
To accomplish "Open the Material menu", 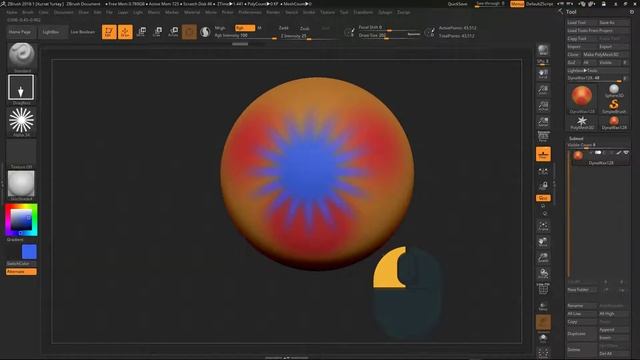I will [x=192, y=12].
